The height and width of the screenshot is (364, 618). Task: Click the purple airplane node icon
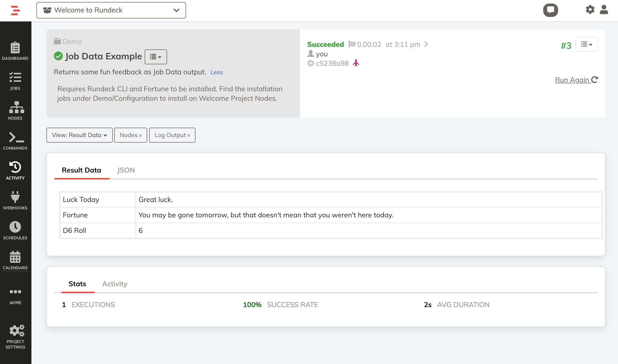point(356,63)
